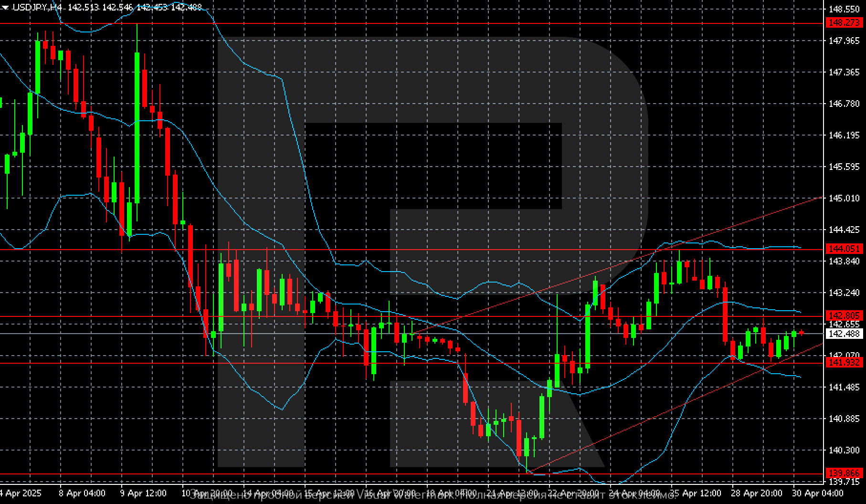Click the 145.010 price axis value
The width and height of the screenshot is (866, 504).
click(x=844, y=198)
